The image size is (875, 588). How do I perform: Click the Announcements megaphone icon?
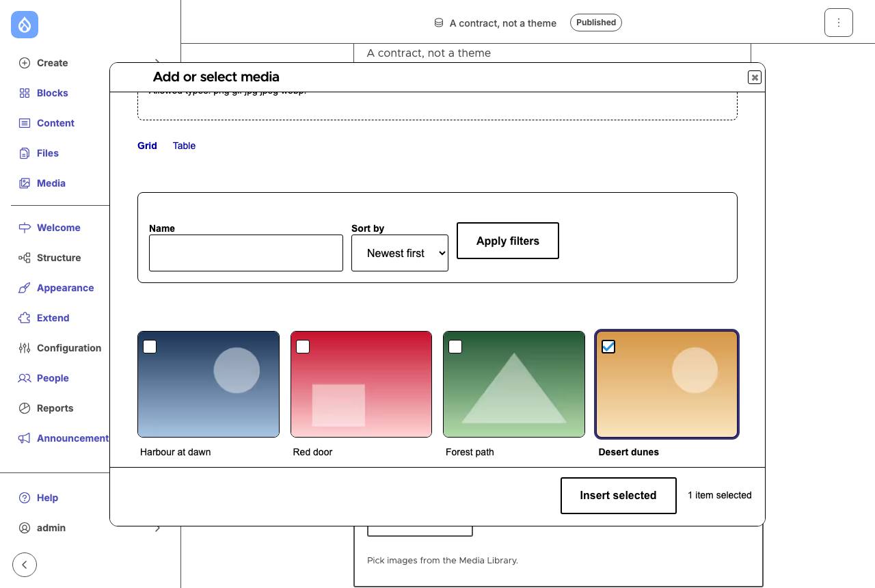pyautogui.click(x=25, y=438)
